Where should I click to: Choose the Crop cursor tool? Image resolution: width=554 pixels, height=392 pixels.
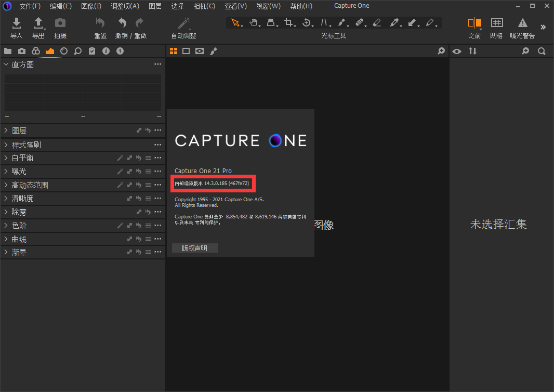coord(288,23)
